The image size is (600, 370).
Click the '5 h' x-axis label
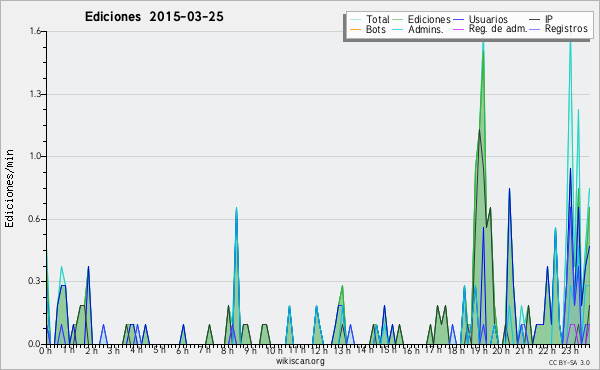pyautogui.click(x=159, y=350)
